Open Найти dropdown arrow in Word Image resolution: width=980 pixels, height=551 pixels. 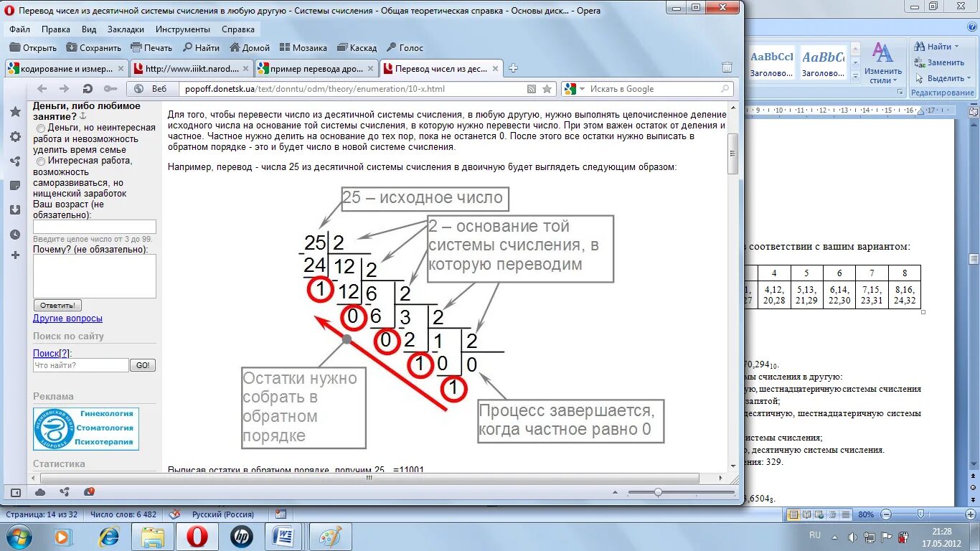pos(956,47)
